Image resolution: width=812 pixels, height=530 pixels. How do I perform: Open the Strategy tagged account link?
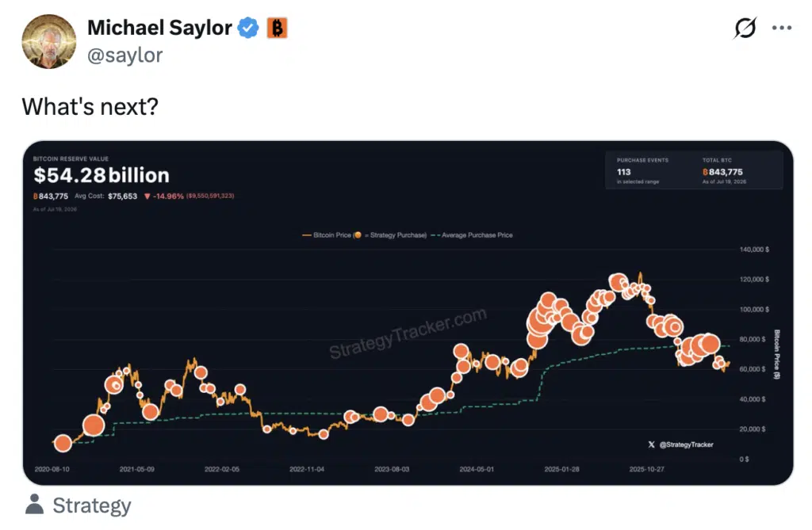tap(92, 505)
